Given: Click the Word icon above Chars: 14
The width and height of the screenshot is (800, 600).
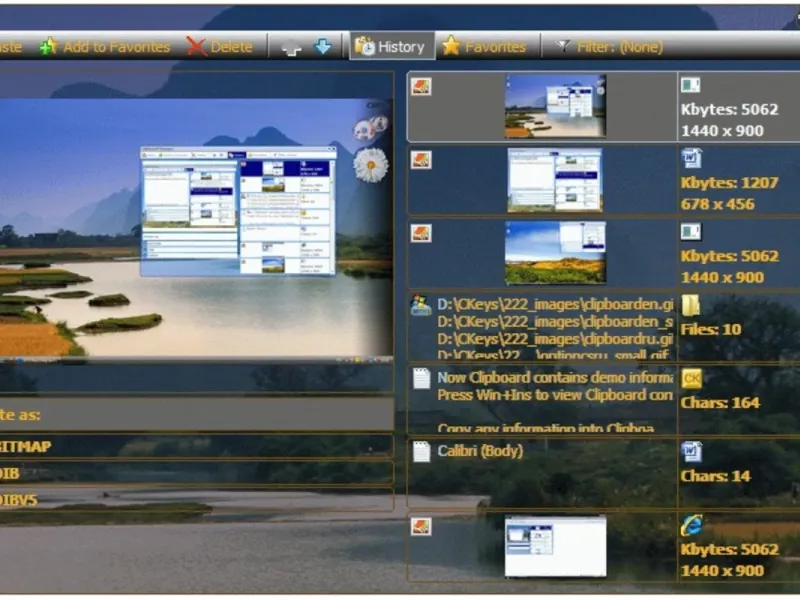Looking at the screenshot, I should 691,452.
